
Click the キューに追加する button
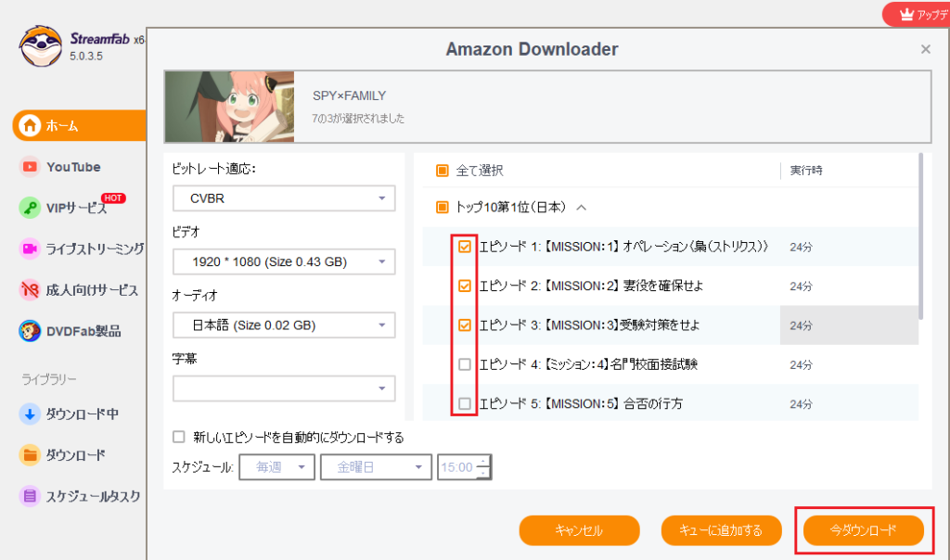(721, 530)
